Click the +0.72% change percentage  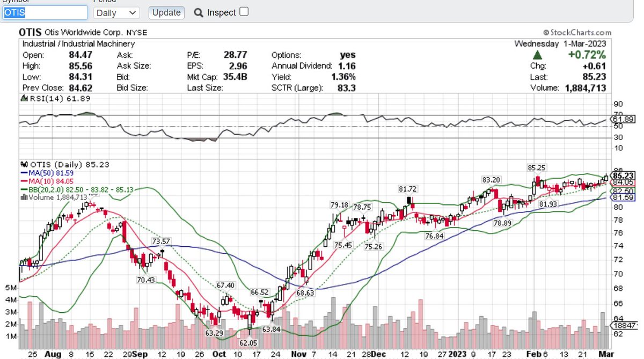point(587,55)
